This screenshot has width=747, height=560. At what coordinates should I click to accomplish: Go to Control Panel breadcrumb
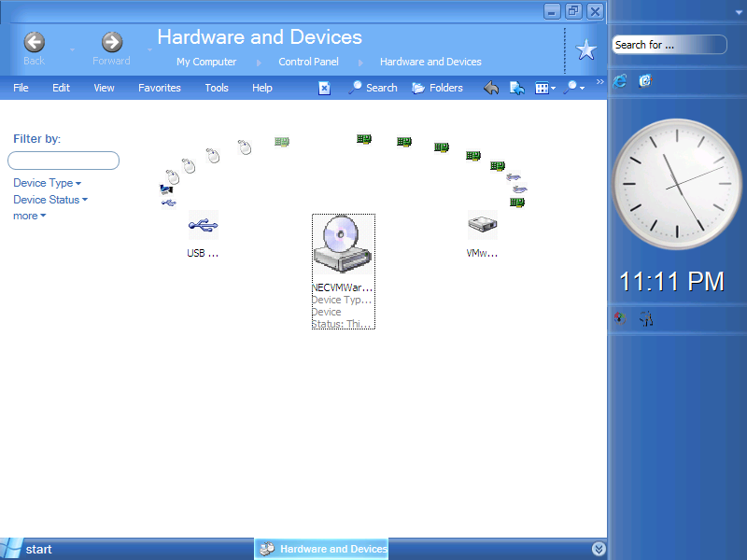click(x=308, y=62)
